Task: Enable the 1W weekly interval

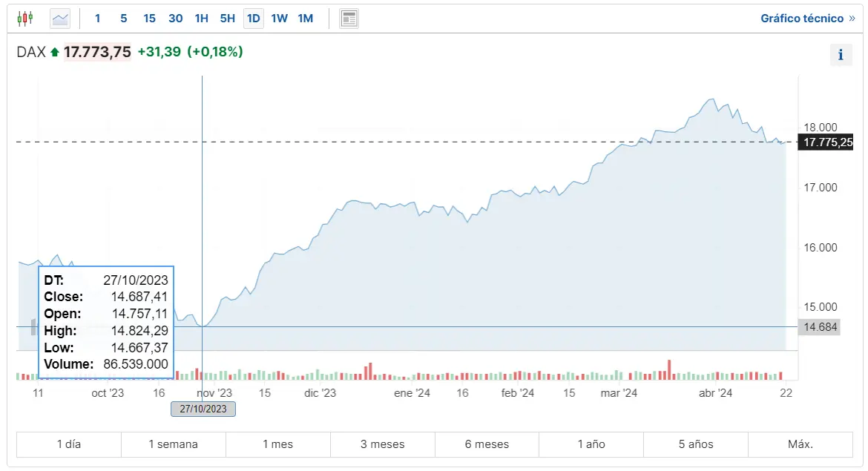Action: [x=279, y=18]
